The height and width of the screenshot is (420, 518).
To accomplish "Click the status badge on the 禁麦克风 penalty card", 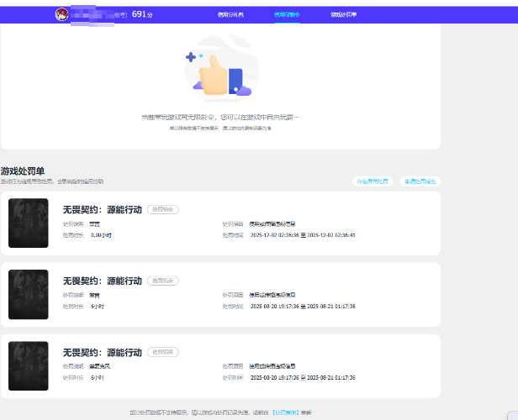I will 163,352.
